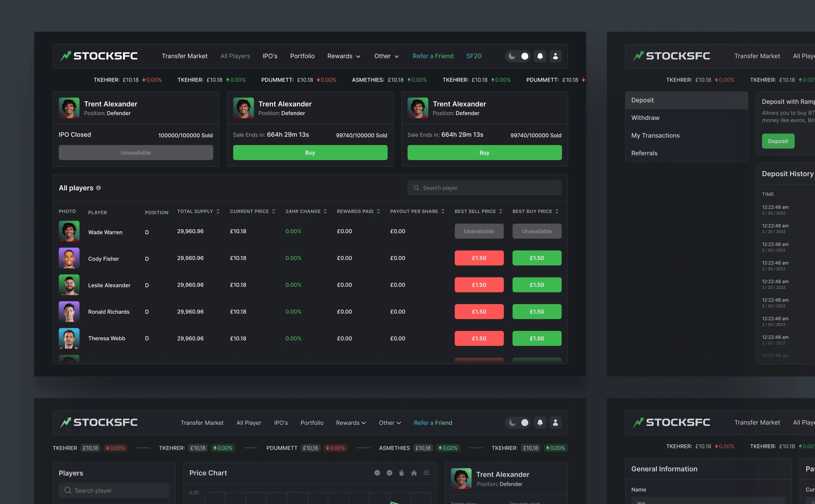Click the STOCKSFC logo in the Deposit window
This screenshot has width=815, height=504.
tap(671, 56)
